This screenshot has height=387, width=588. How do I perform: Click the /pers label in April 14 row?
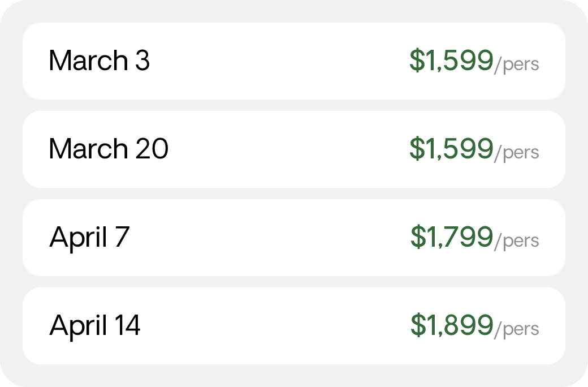517,329
